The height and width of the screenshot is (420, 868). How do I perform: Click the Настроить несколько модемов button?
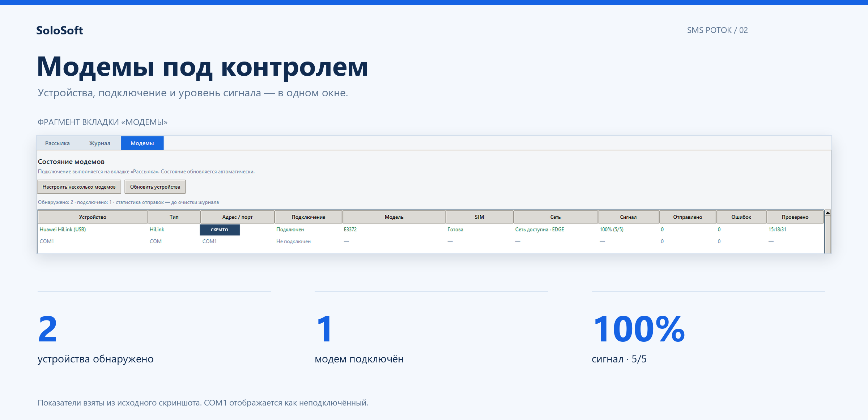(x=79, y=187)
